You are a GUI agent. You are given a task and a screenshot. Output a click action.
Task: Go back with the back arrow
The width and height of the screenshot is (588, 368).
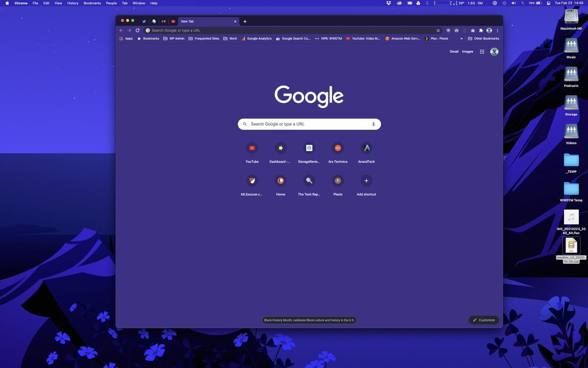point(122,30)
